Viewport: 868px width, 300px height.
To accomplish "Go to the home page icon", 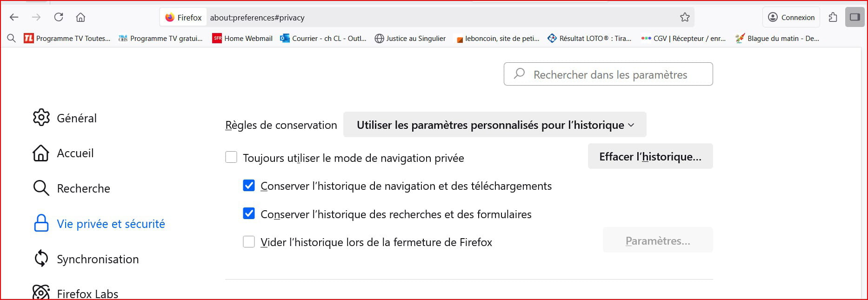I will [80, 17].
